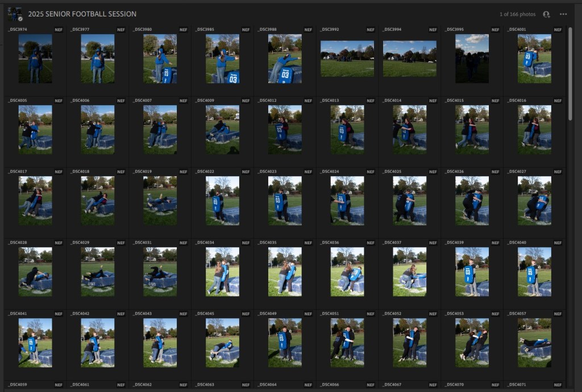Select the _DSC4034 photo thumbnail

point(222,272)
